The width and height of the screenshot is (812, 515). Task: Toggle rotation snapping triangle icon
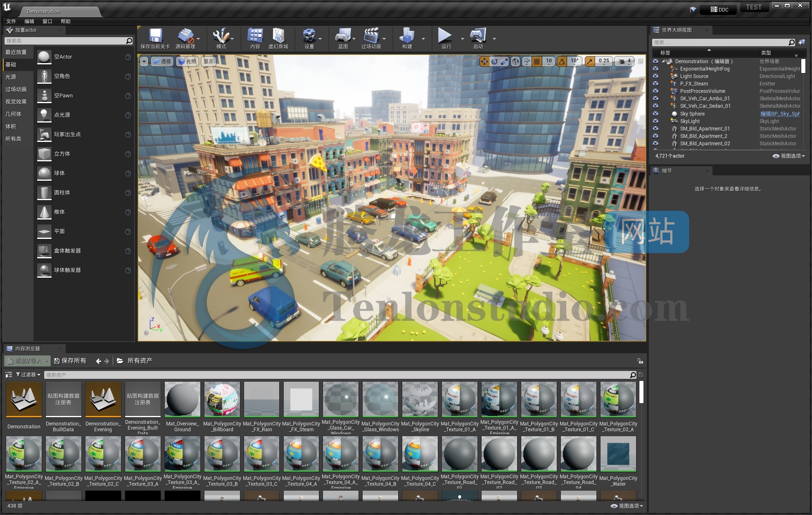[562, 61]
